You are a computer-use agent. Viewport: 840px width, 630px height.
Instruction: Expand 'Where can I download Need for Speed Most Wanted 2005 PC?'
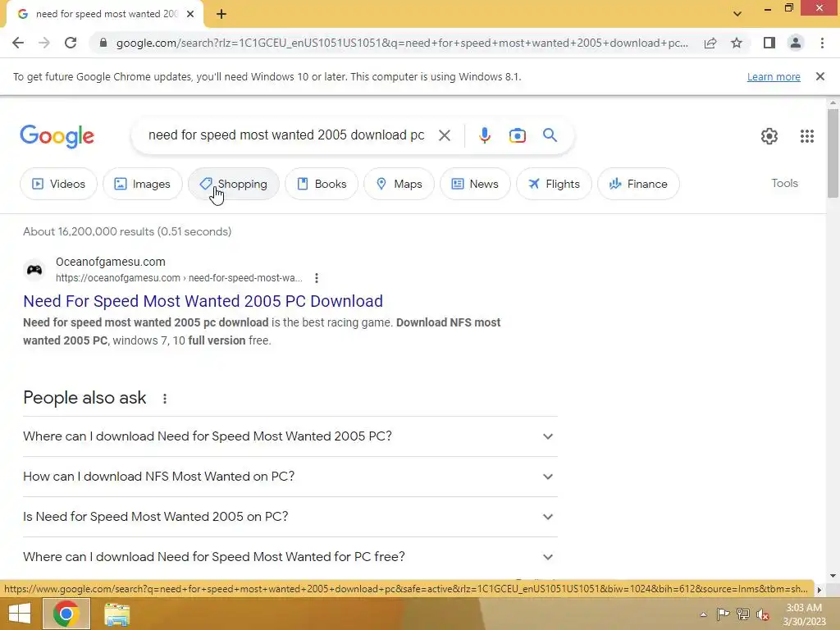coord(290,436)
